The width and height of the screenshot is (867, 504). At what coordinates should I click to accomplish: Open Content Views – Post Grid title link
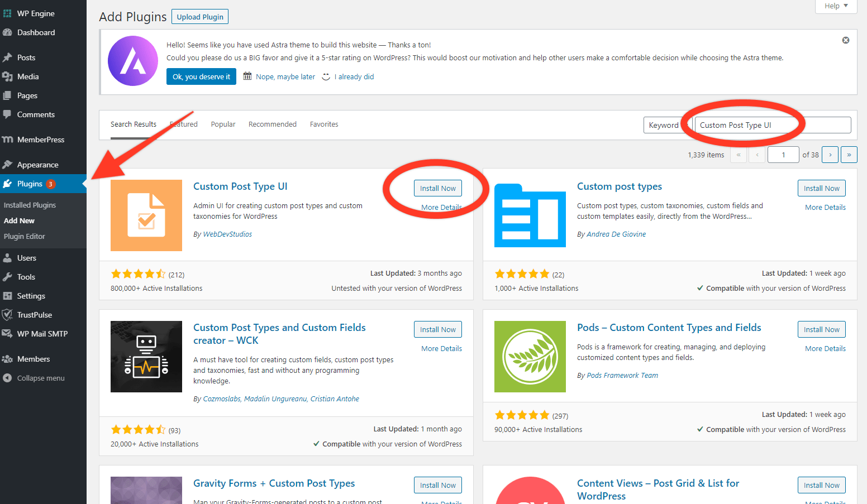click(x=658, y=489)
